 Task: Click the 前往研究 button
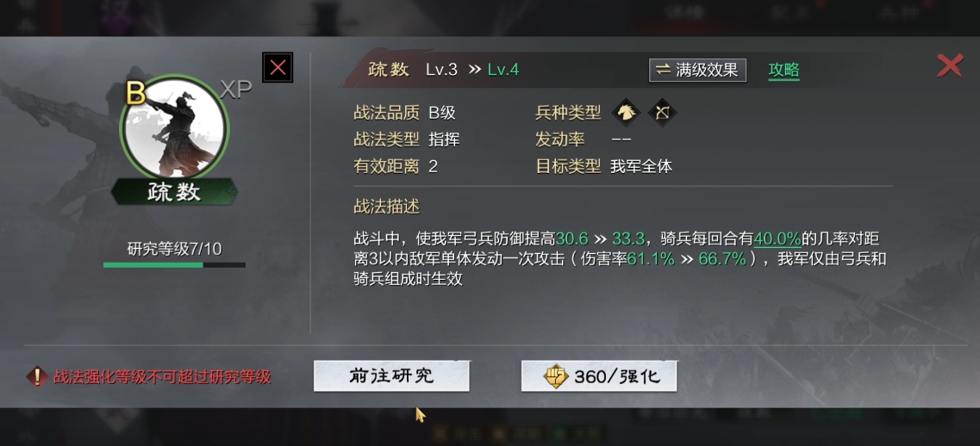pyautogui.click(x=391, y=376)
